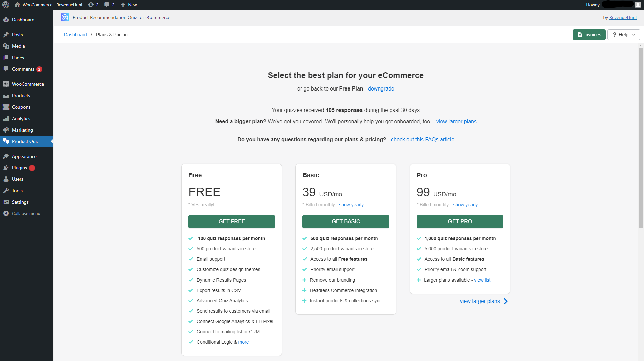
Task: Click the Dashboard breadcrumb link
Action: tap(75, 35)
